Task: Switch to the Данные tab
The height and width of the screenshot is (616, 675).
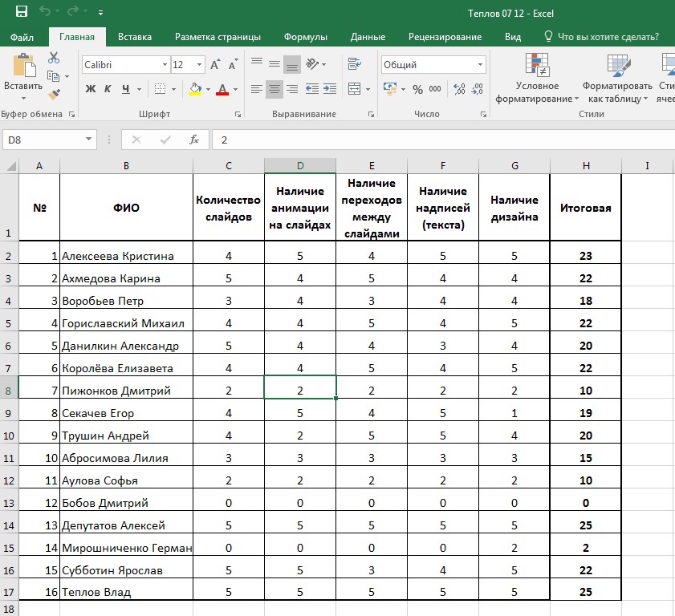Action: (x=368, y=37)
